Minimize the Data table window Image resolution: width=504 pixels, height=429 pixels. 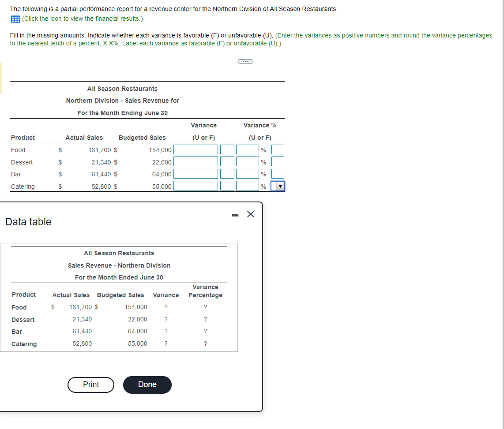click(x=235, y=214)
